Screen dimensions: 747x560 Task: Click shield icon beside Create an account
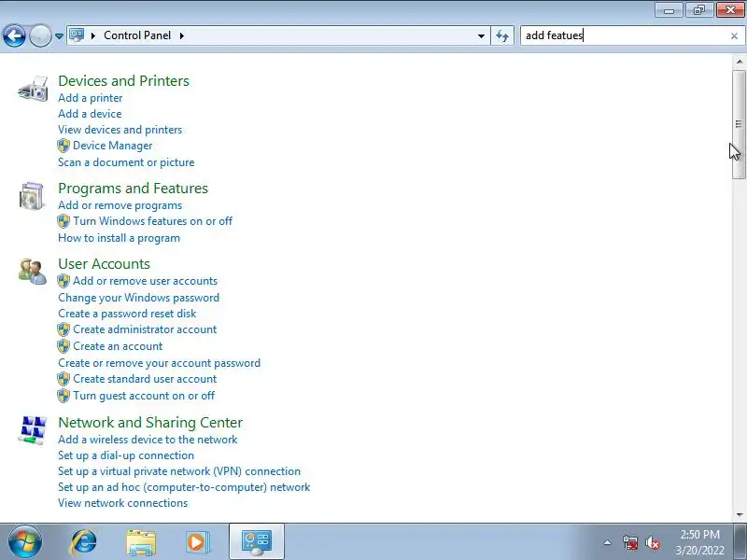click(x=63, y=346)
